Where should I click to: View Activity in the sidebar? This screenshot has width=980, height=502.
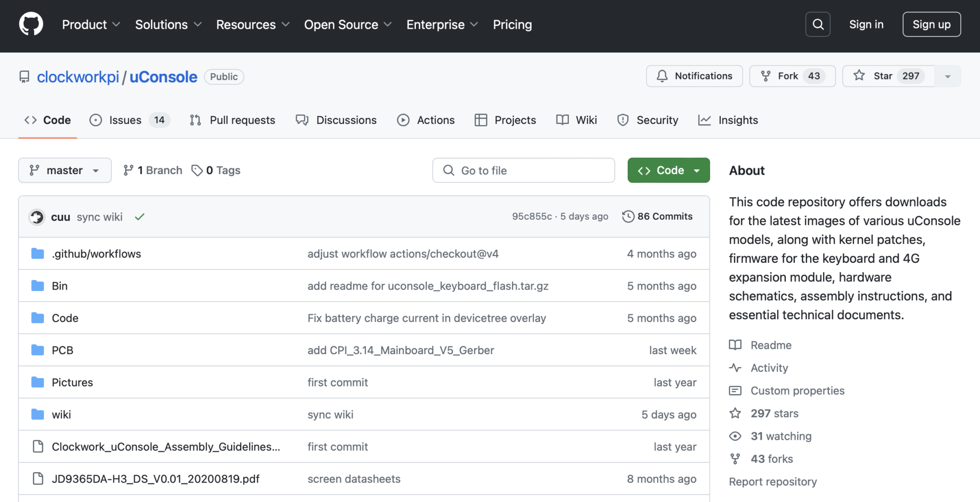click(x=768, y=368)
